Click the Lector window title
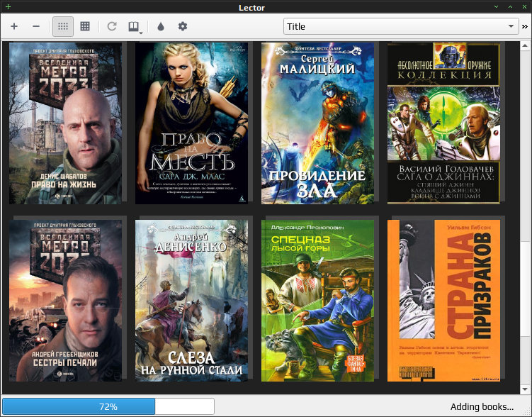The width and height of the screenshot is (532, 417). click(x=251, y=8)
